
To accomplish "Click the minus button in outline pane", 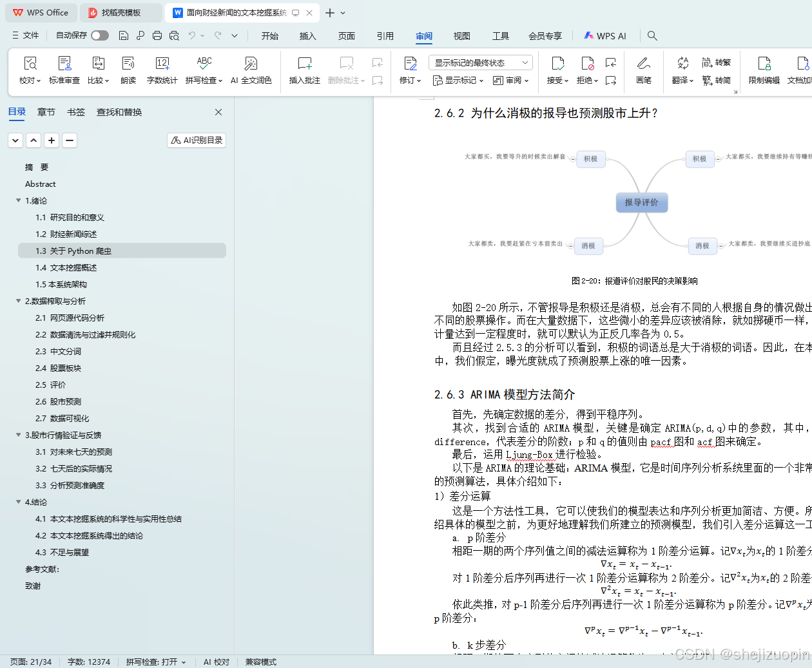I will coord(70,140).
